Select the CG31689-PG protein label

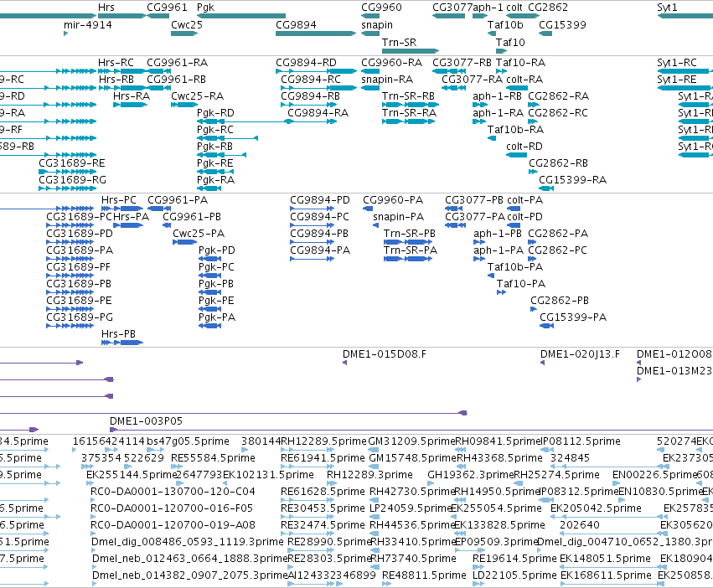click(80, 317)
